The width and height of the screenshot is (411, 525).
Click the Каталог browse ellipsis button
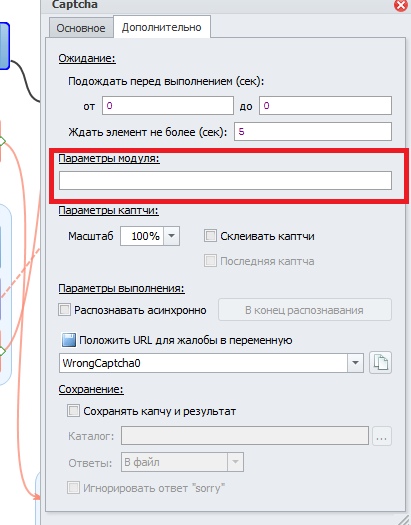pos(382,436)
